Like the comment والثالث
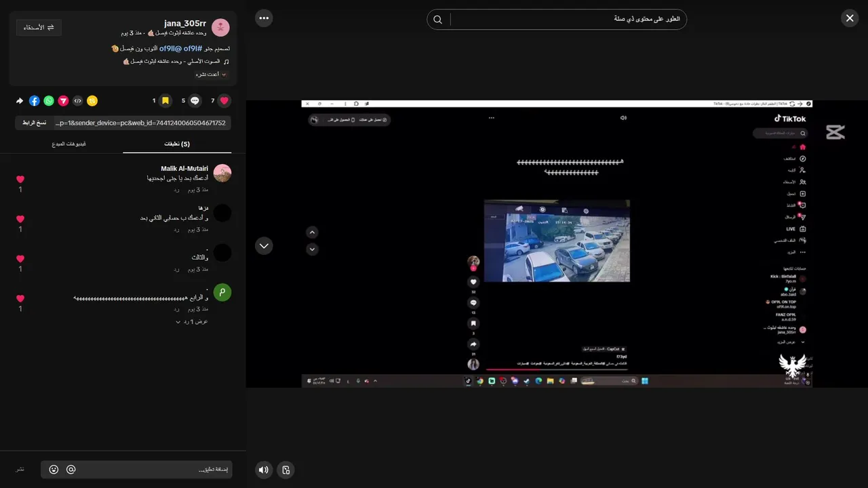Viewport: 868px width, 488px height. coord(20,259)
